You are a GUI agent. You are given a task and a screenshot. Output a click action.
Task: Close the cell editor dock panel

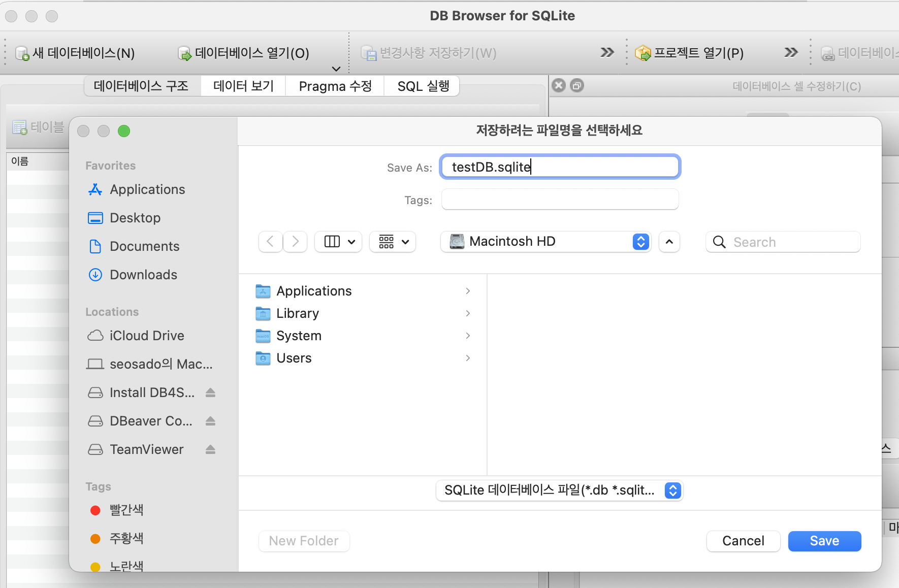(559, 85)
